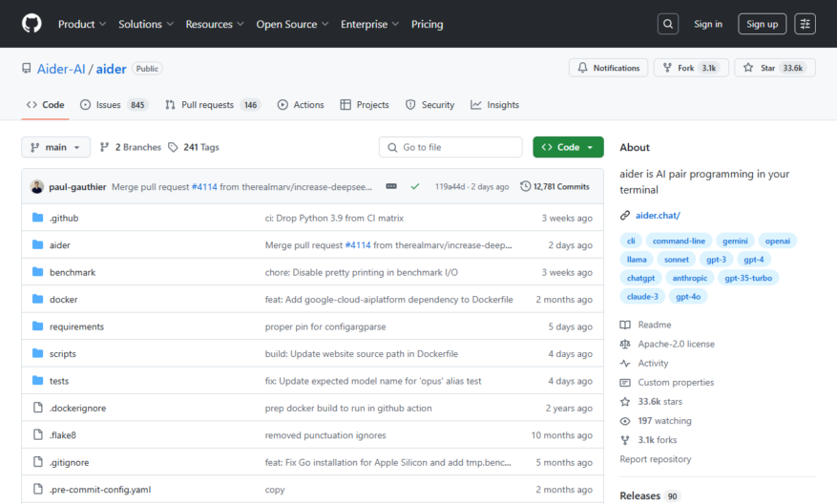Click the link icon beside aider.chat
Viewport: 837px width, 504px height.
click(x=624, y=215)
